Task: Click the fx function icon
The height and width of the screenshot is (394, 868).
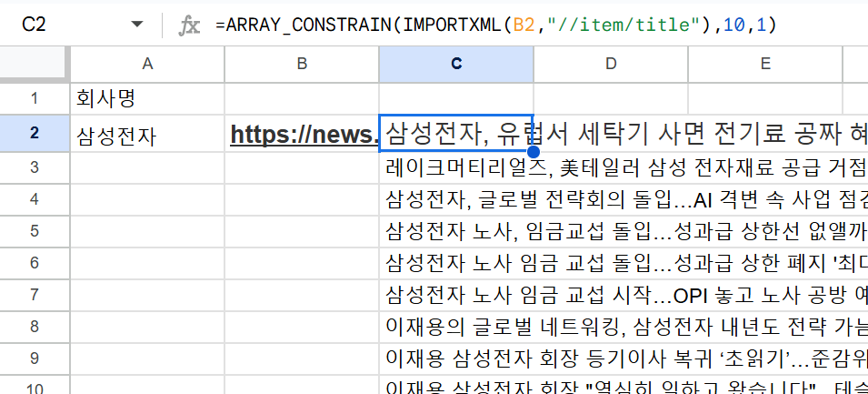Action: coord(189,25)
